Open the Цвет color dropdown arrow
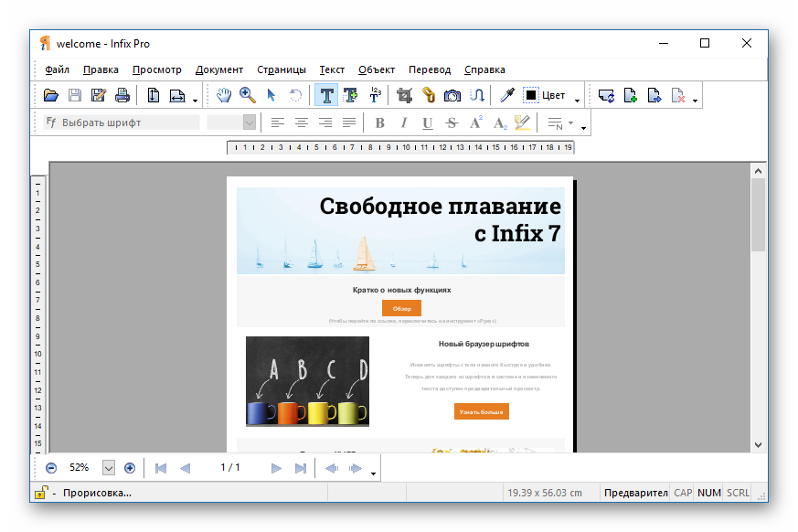This screenshot has height=532, width=798. 577,99
